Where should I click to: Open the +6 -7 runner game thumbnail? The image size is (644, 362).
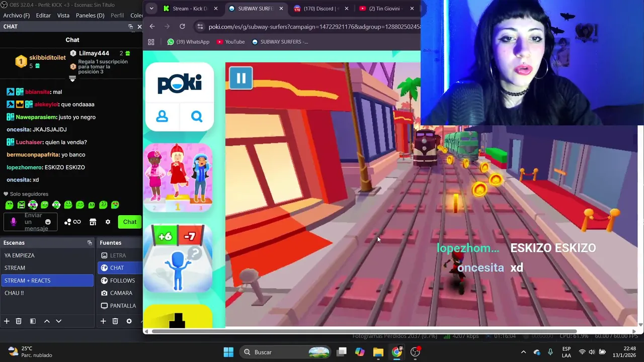tap(178, 258)
